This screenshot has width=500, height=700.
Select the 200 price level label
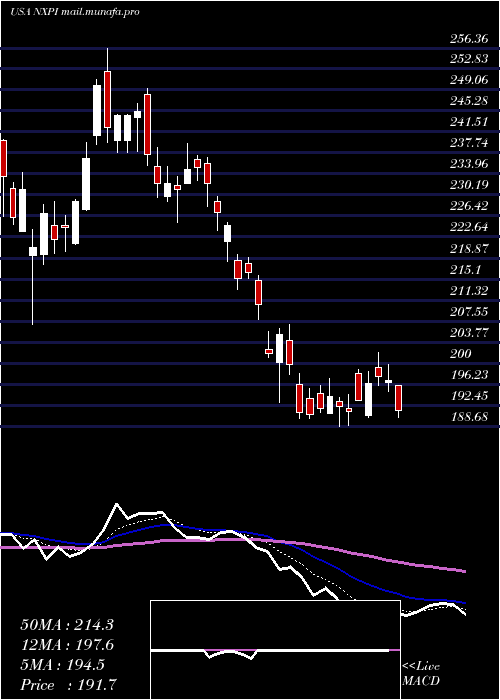[461, 354]
